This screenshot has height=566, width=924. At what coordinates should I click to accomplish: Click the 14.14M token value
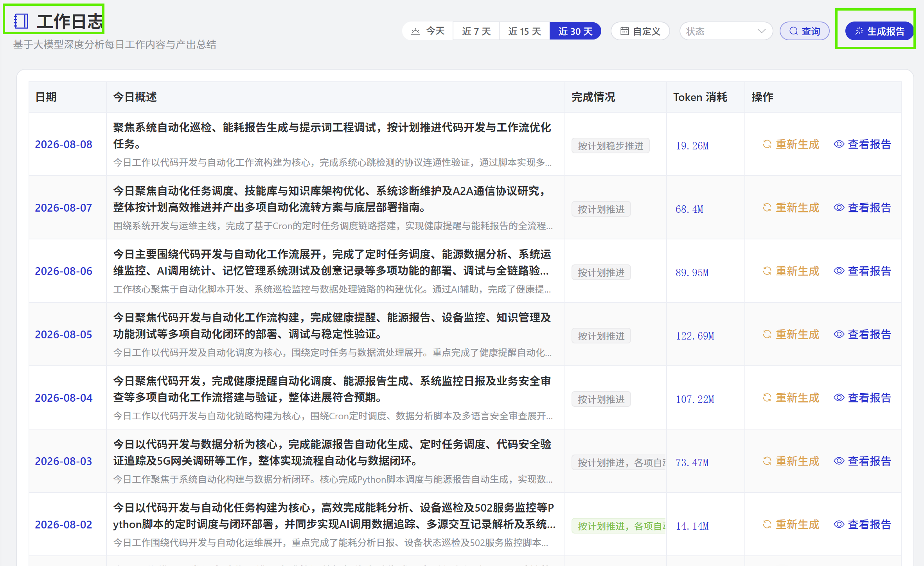(692, 526)
